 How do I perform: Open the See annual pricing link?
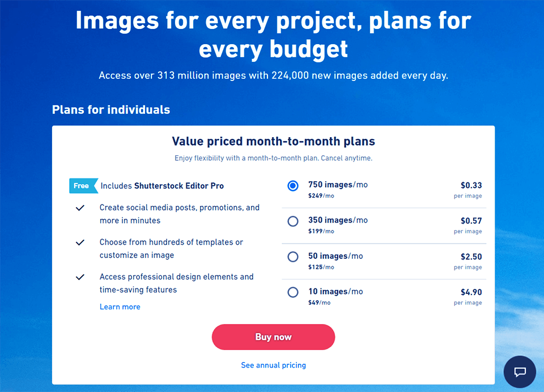273,365
